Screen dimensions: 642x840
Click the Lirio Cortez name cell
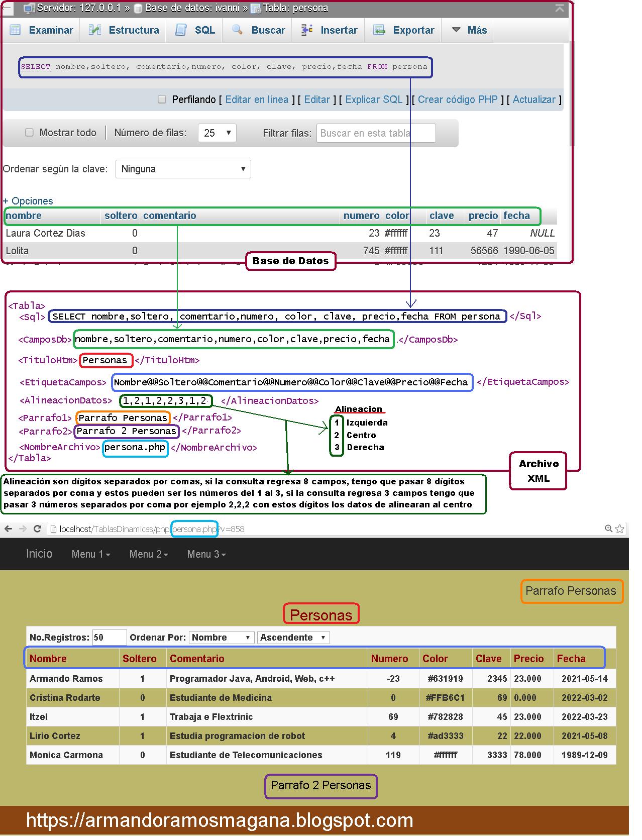55,736
